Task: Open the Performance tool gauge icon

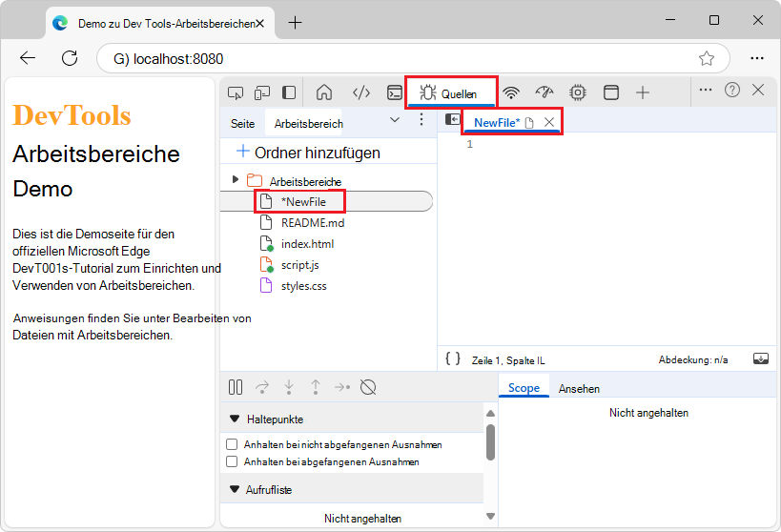Action: point(545,92)
